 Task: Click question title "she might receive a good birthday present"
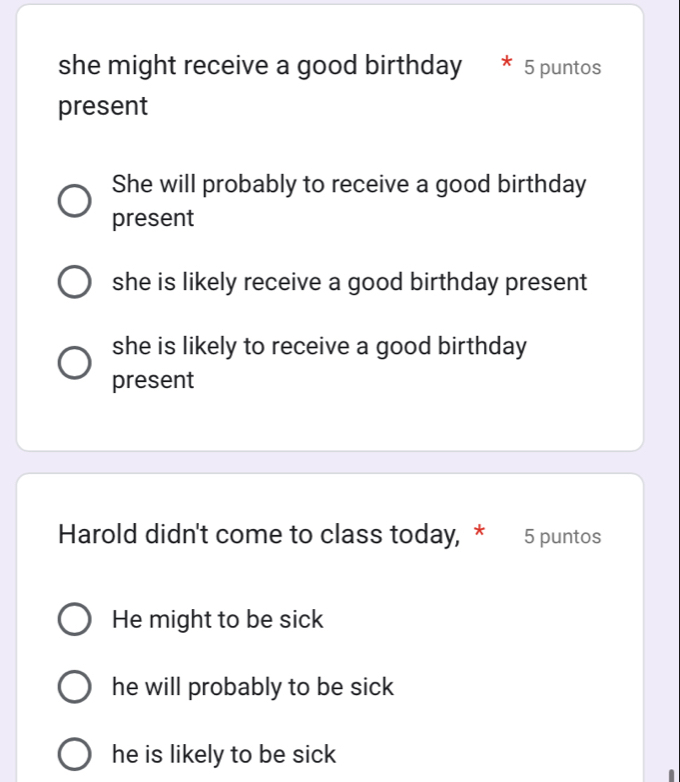(260, 67)
